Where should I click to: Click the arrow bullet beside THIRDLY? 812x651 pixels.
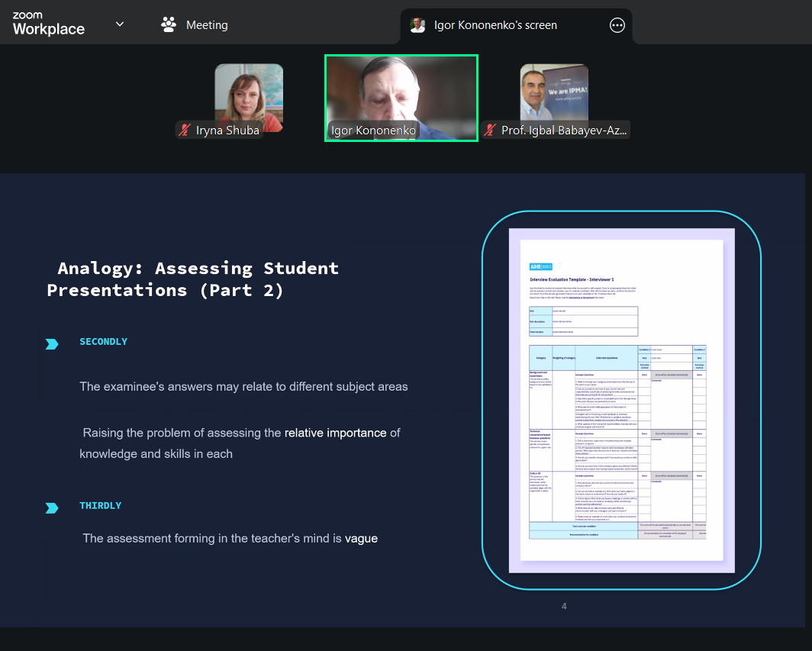tap(52, 508)
